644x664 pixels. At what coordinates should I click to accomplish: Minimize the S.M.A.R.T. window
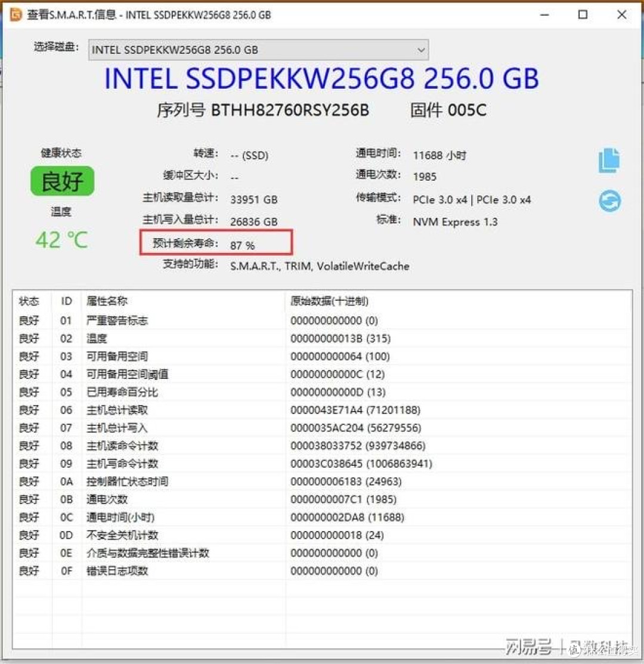click(x=545, y=15)
